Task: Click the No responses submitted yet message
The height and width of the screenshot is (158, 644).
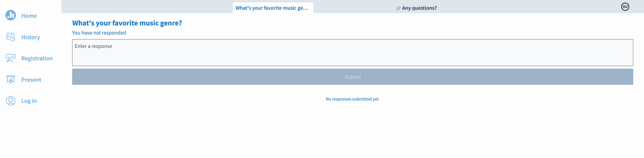Action: [x=353, y=99]
